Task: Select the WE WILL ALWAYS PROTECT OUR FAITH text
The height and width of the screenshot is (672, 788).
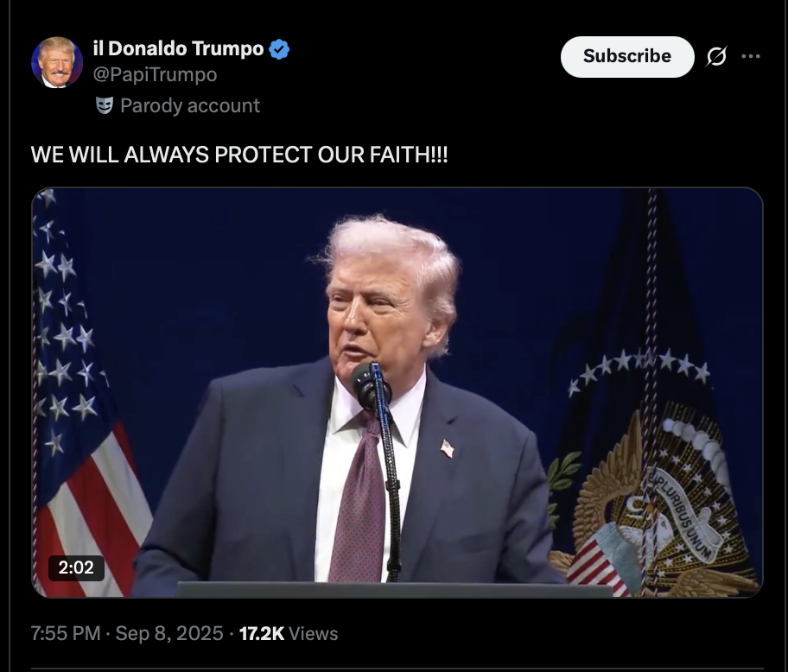Action: [x=239, y=155]
